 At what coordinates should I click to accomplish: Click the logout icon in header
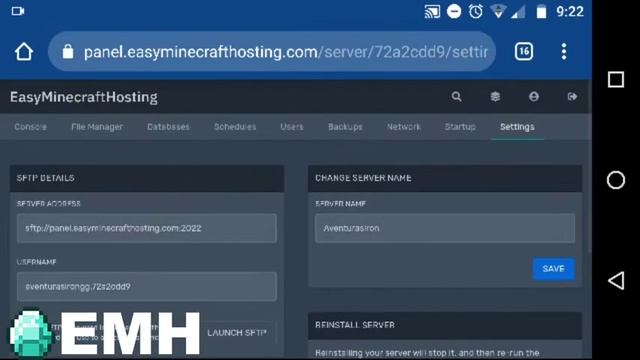click(x=572, y=97)
